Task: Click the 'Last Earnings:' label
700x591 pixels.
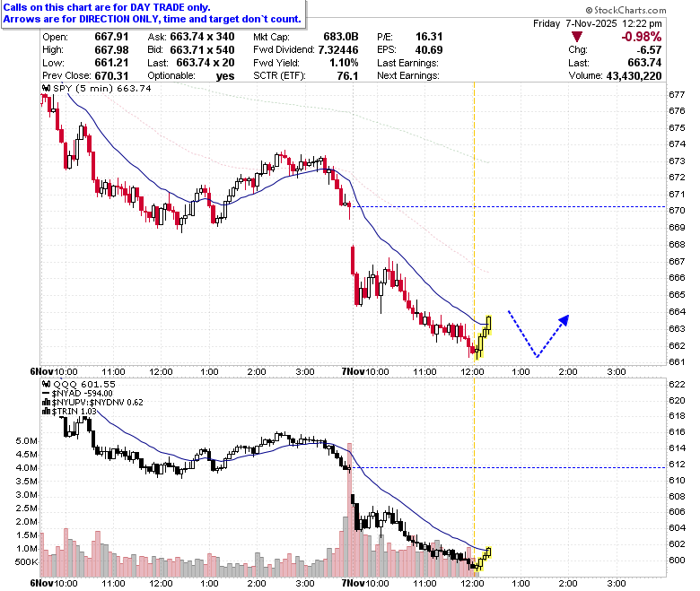Action: (407, 63)
